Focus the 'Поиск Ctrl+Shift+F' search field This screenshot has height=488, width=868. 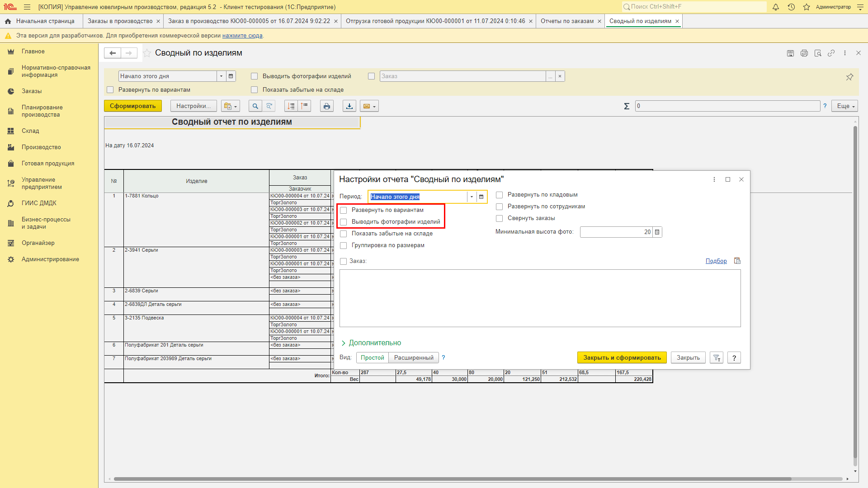click(x=694, y=7)
